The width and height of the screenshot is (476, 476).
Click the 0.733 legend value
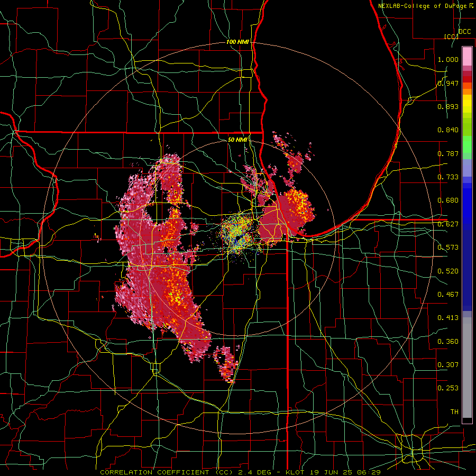pos(448,177)
